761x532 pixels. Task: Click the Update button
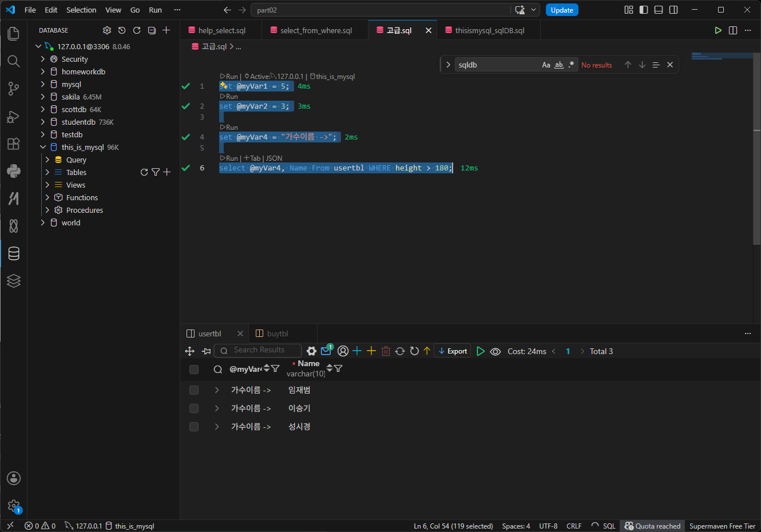562,10
